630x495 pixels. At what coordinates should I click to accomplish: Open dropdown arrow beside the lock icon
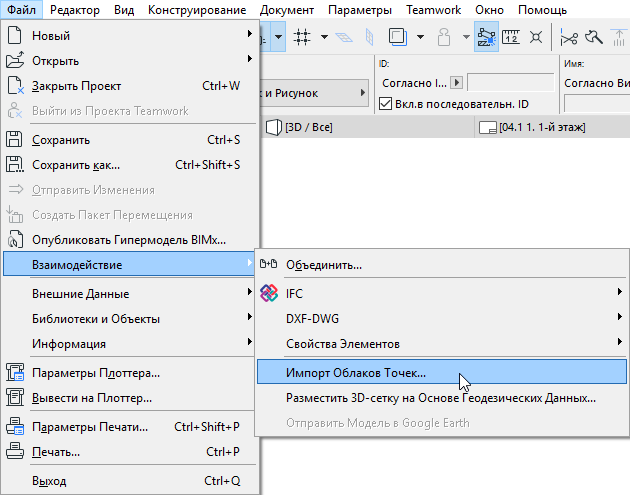[466, 37]
